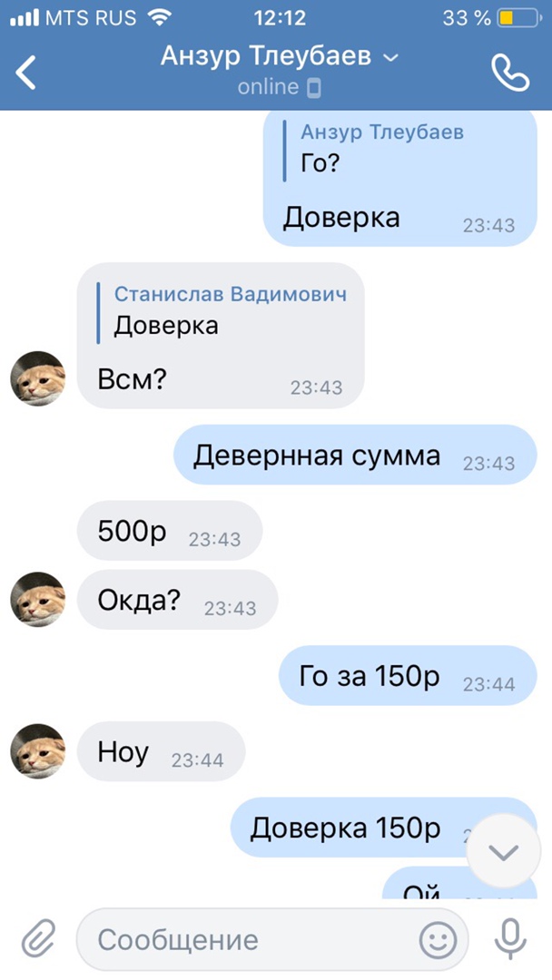Tap the back arrow to leave chat

point(26,72)
